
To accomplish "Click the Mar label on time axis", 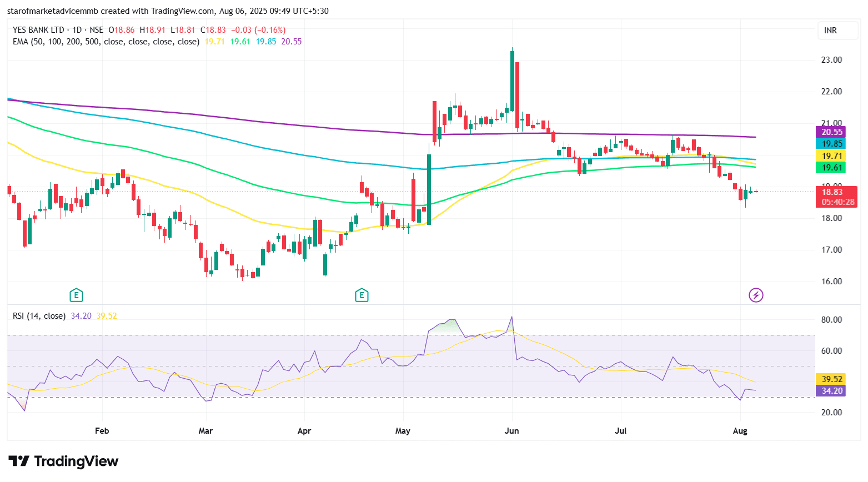I will (205, 431).
